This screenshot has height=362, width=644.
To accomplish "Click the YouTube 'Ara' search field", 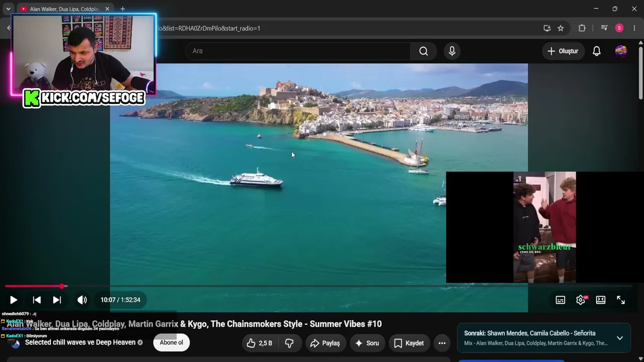I will [298, 51].
